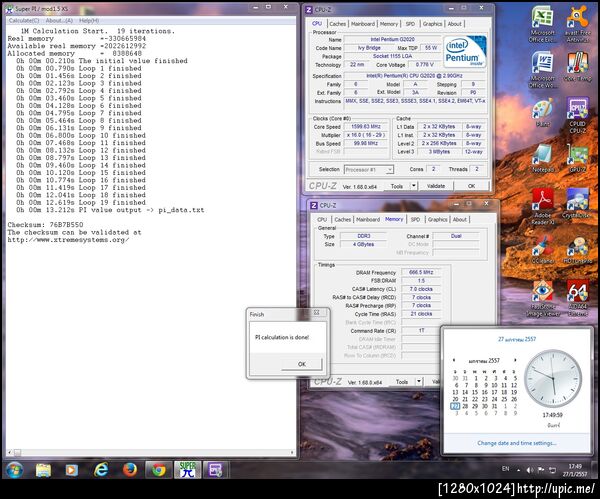600x499 pixels.
Task: Launch the GPU-Z desktop shortcut
Action: [577, 158]
